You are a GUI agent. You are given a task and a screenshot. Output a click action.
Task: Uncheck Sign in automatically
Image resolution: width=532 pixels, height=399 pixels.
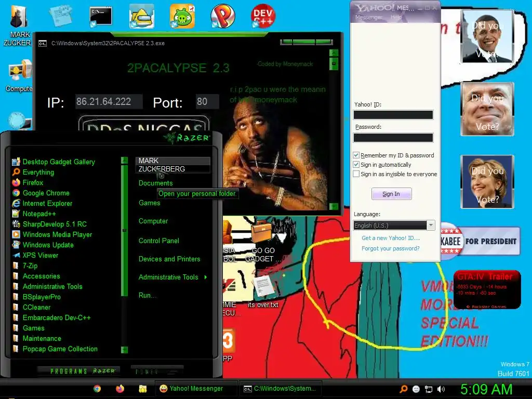point(356,165)
